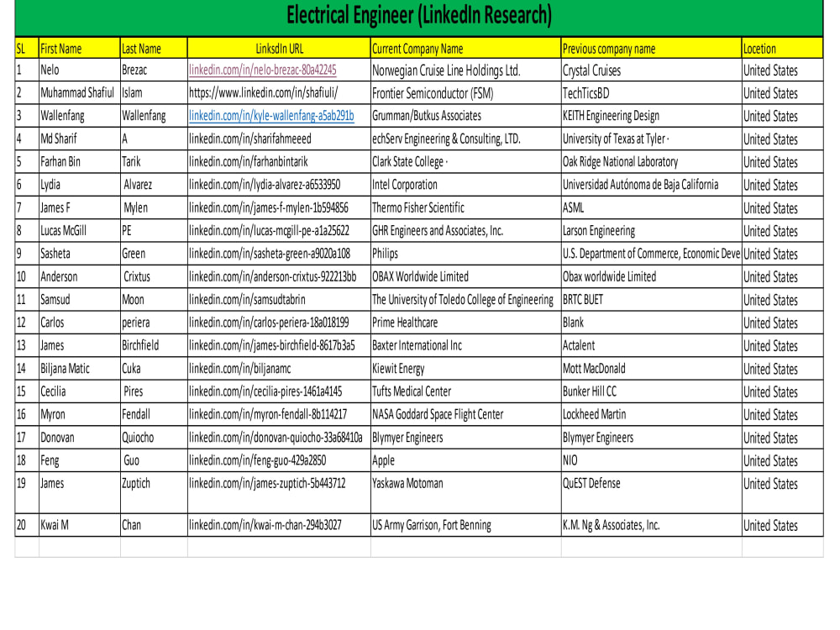Open the nelo-brezac LinkedIn link
This screenshot has width=840, height=630.
click(262, 71)
